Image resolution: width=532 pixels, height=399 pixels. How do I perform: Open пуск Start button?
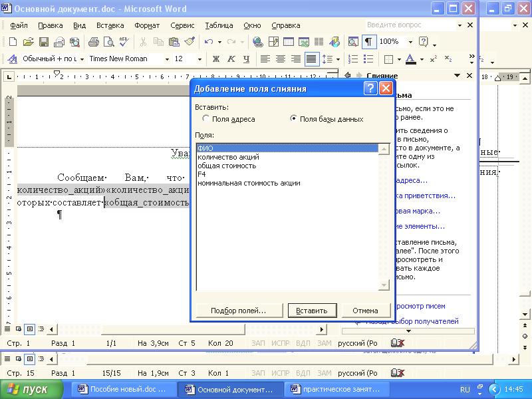click(x=31, y=389)
